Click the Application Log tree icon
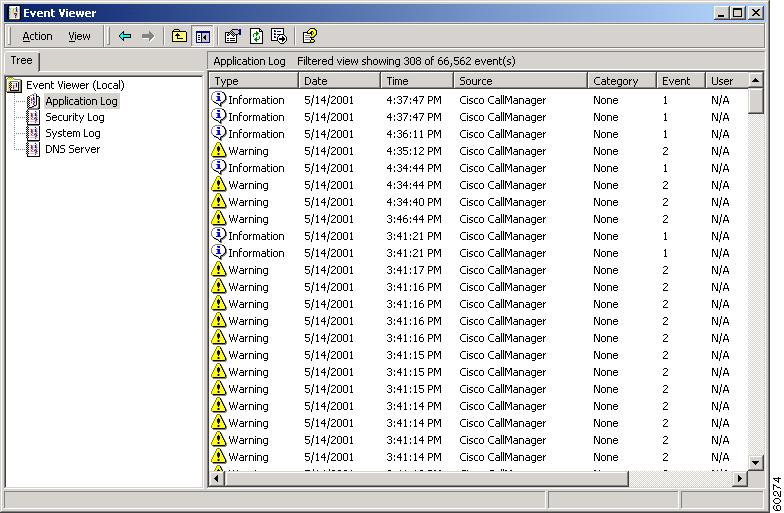This screenshot has height=513, width=784. (x=33, y=102)
